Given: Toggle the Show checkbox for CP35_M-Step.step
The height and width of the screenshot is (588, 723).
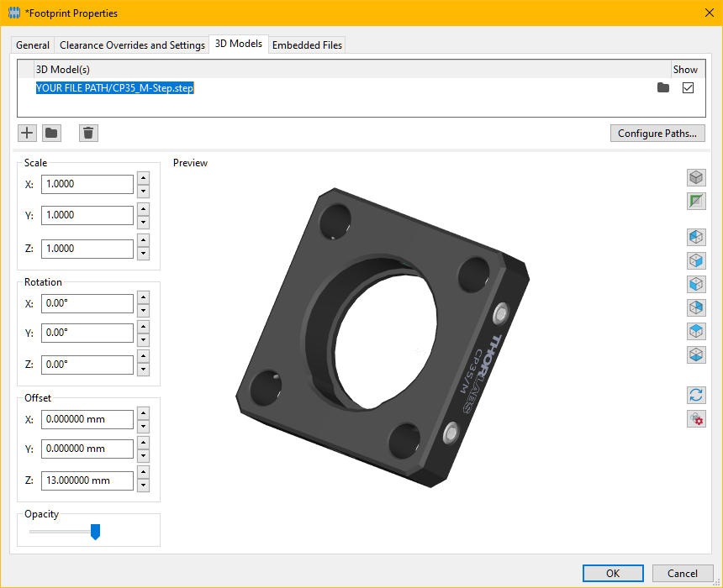Looking at the screenshot, I should click(x=688, y=87).
